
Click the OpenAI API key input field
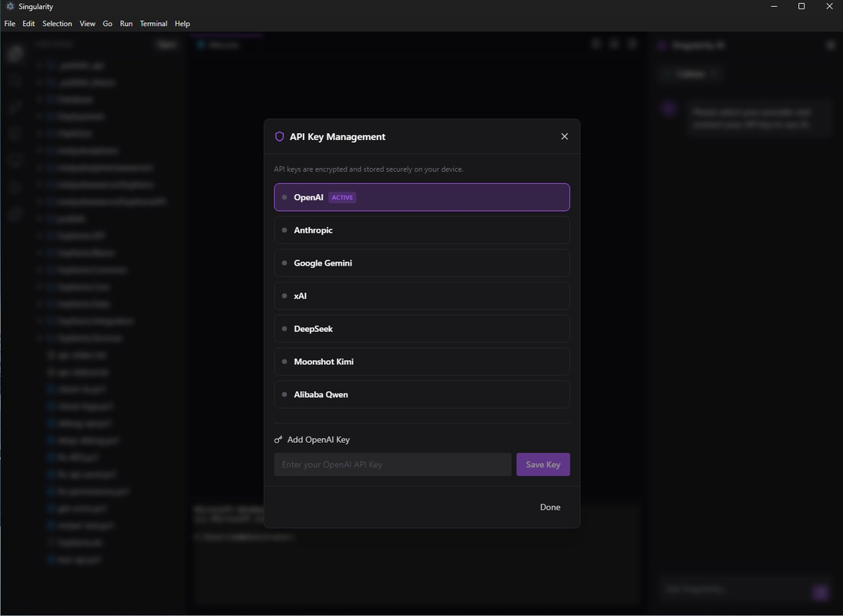point(392,464)
